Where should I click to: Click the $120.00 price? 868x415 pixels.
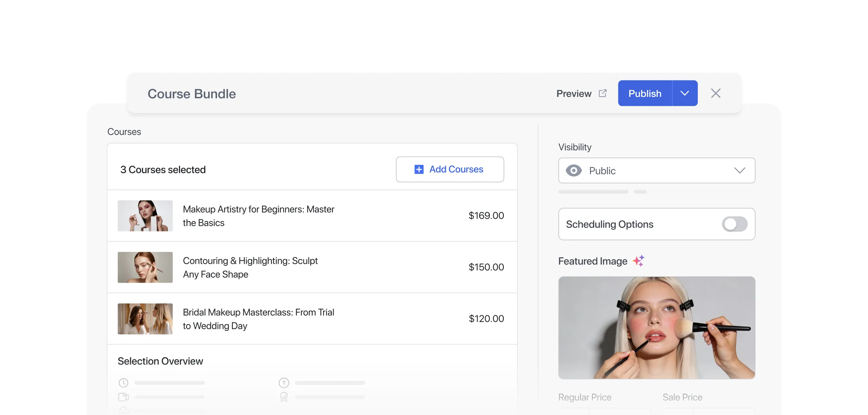[x=486, y=319]
